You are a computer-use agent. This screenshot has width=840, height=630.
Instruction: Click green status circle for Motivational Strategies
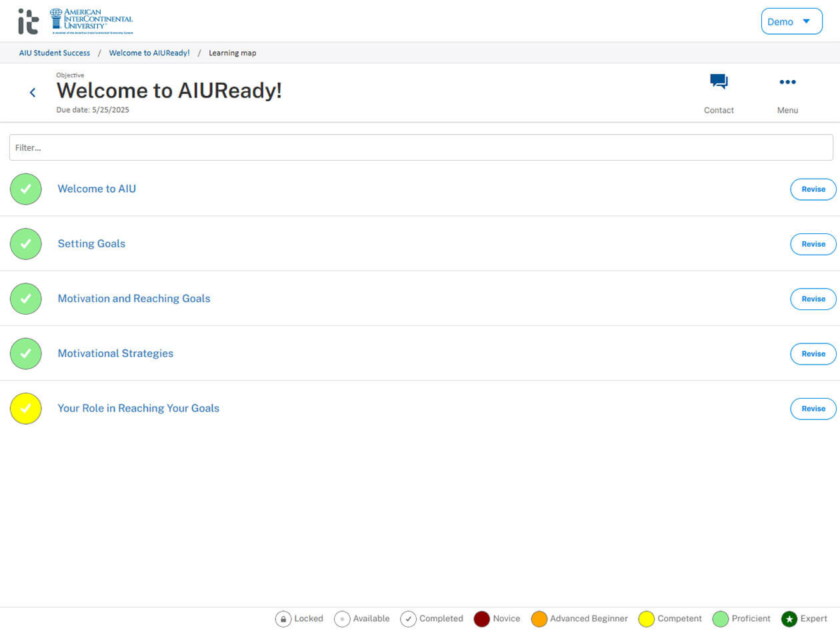coord(26,354)
